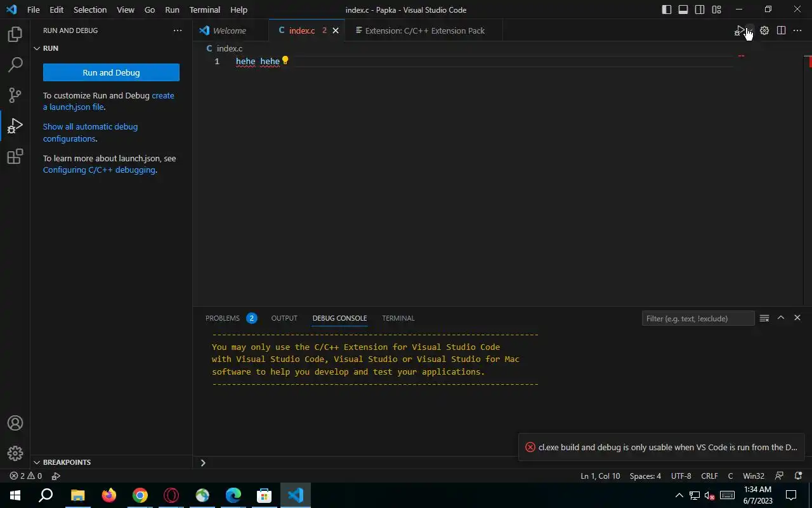Open the C/C++ settings gear in editor toolbar
Screen dimensions: 812x508
[x=764, y=30]
